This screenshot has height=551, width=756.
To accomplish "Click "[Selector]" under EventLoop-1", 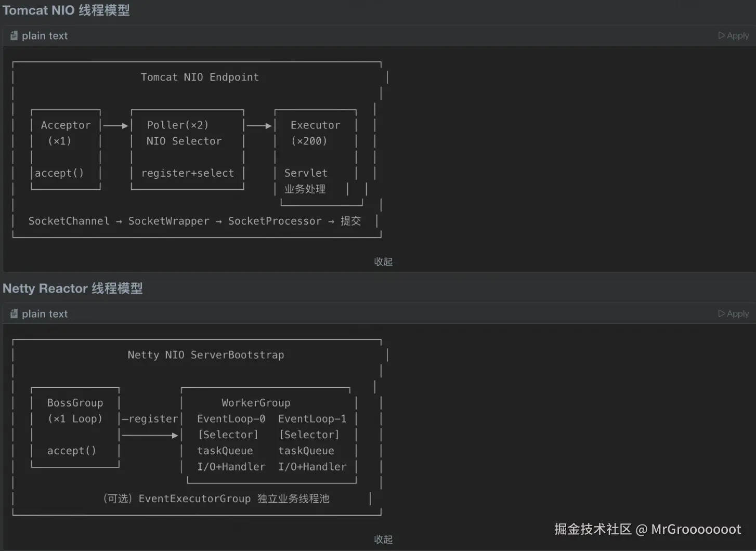I will (309, 435).
